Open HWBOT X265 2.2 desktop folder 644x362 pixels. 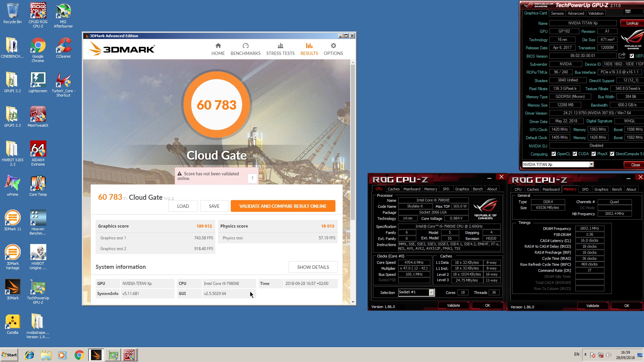(x=12, y=153)
